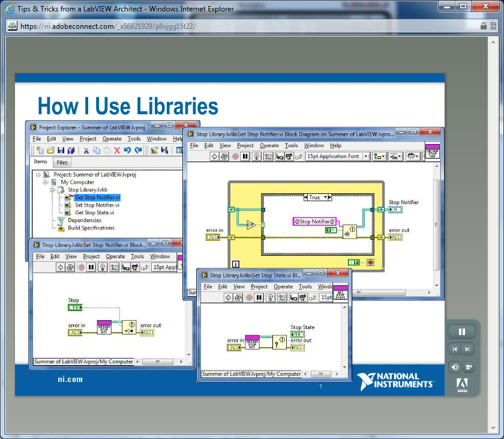This screenshot has width=504, height=439.
Task: Click Run arrow in Set Stop Notifier window
Action: [60, 267]
